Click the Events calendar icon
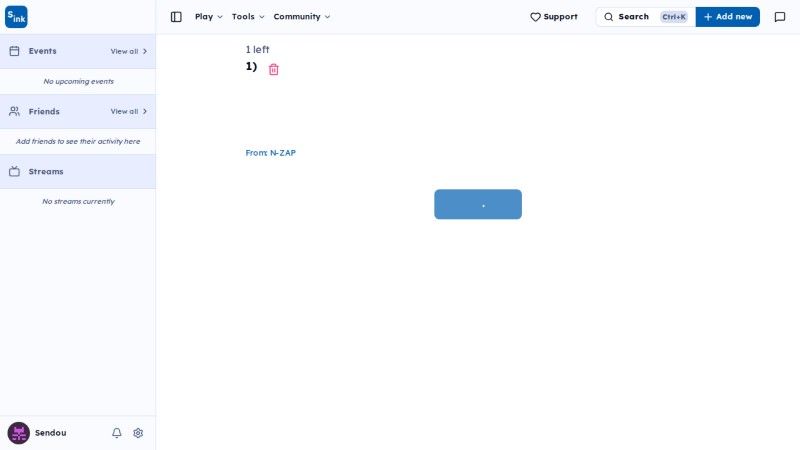The width and height of the screenshot is (800, 450). coord(14,51)
